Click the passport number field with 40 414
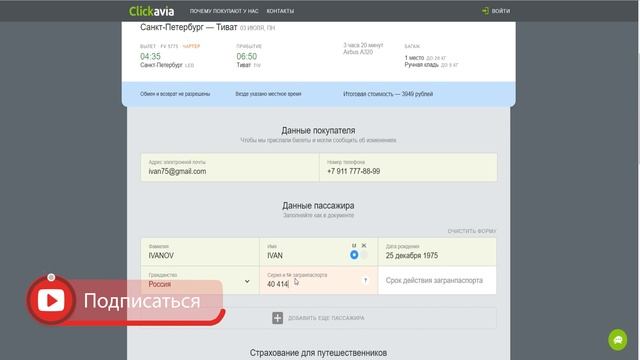Viewport: 640px width, 360px height. tap(318, 280)
